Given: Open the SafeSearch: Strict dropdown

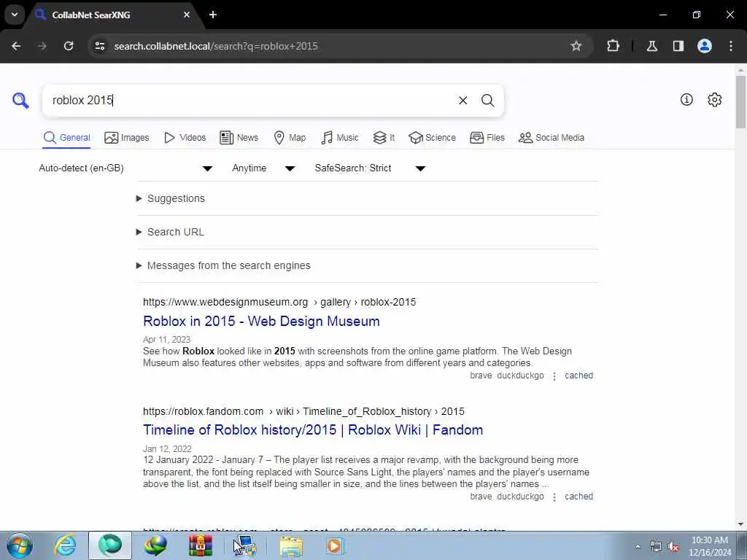Looking at the screenshot, I should [x=370, y=168].
